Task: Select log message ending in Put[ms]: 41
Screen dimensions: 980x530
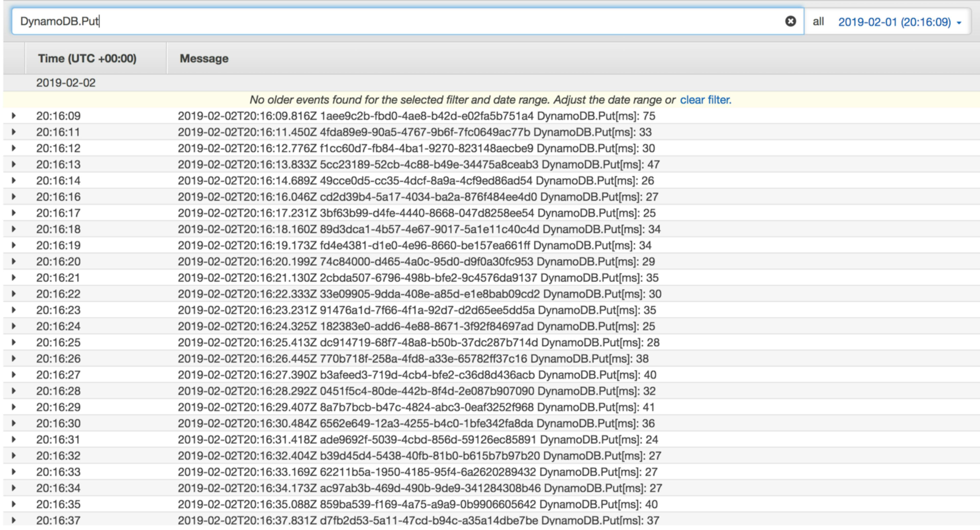Action: point(416,407)
